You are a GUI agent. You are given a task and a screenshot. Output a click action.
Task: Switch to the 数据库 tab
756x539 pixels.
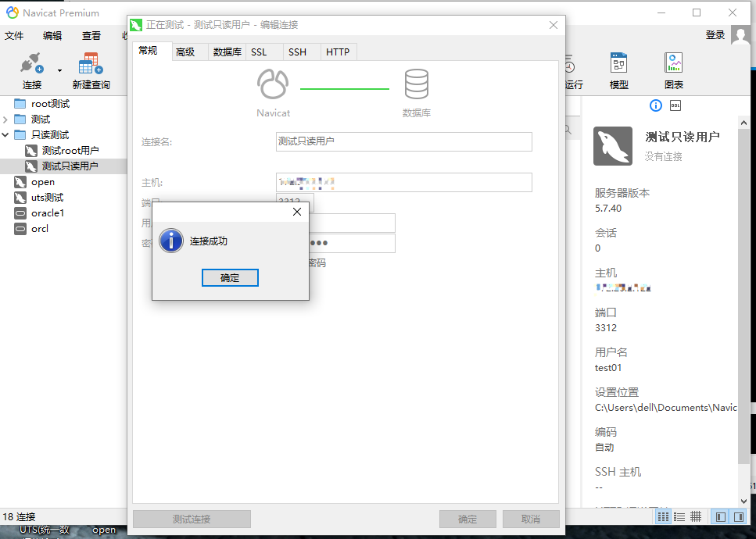[227, 52]
